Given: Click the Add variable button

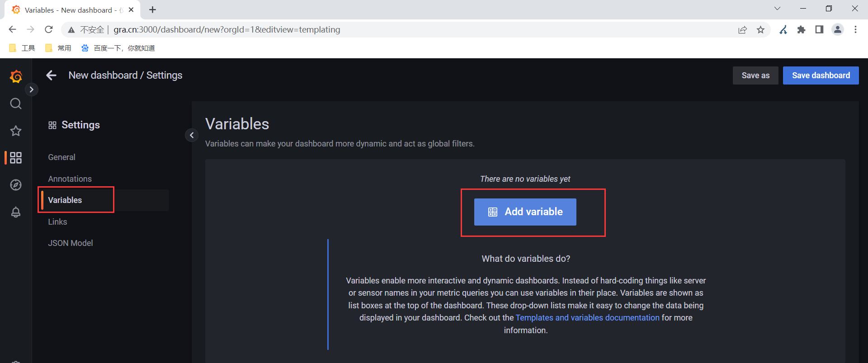Looking at the screenshot, I should tap(525, 212).
